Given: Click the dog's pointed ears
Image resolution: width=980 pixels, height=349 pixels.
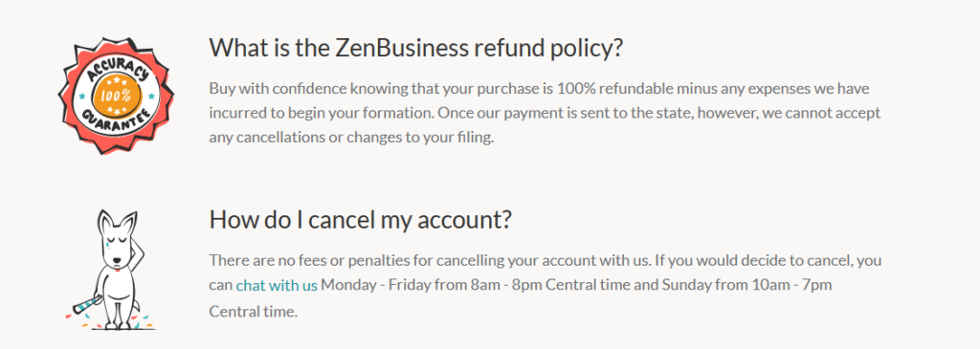Looking at the screenshot, I should click(x=118, y=222).
